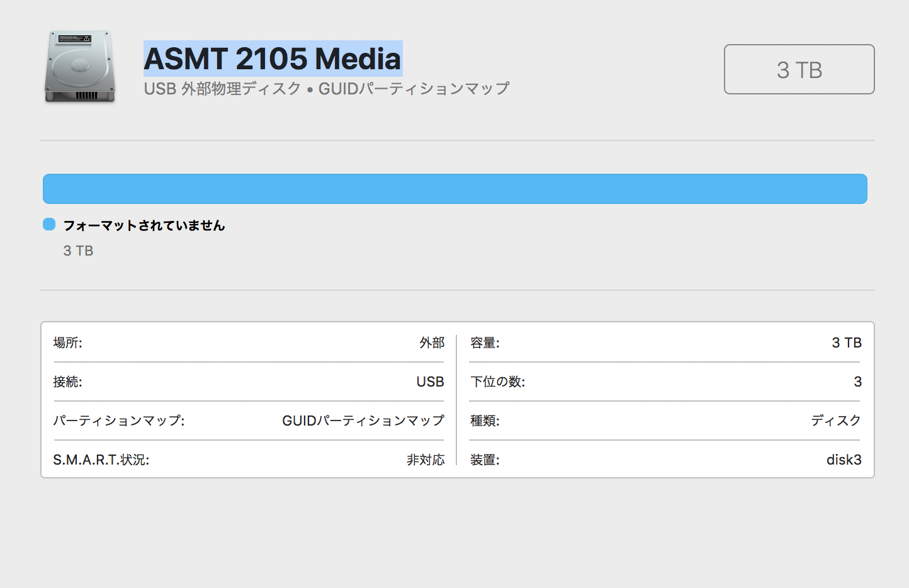Click the 3 TB capacity box
Viewport: 909px width, 588px height.
(x=799, y=69)
